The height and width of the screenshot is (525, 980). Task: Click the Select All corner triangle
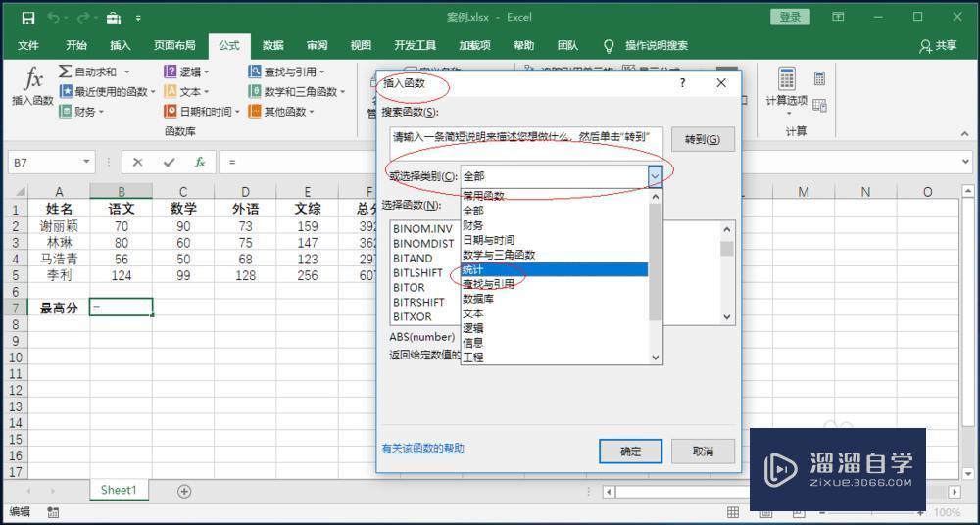point(20,192)
